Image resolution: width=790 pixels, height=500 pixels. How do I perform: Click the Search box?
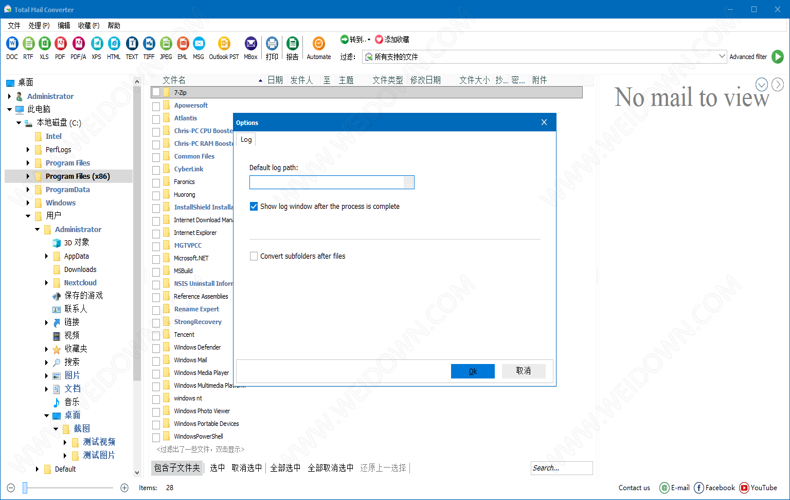(x=561, y=468)
